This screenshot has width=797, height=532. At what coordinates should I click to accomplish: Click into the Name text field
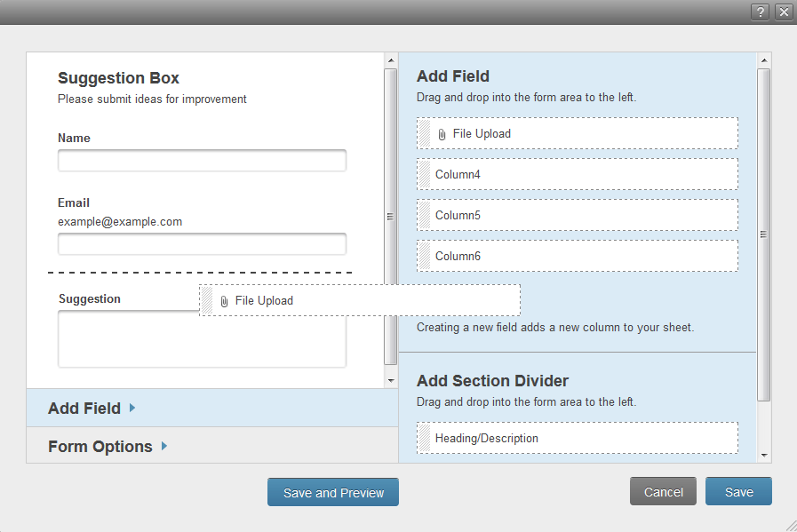(202, 161)
